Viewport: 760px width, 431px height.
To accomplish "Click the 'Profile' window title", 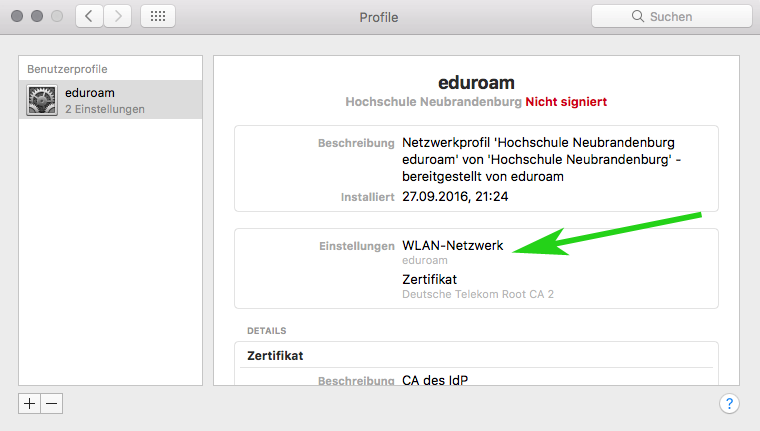I will (x=379, y=17).
